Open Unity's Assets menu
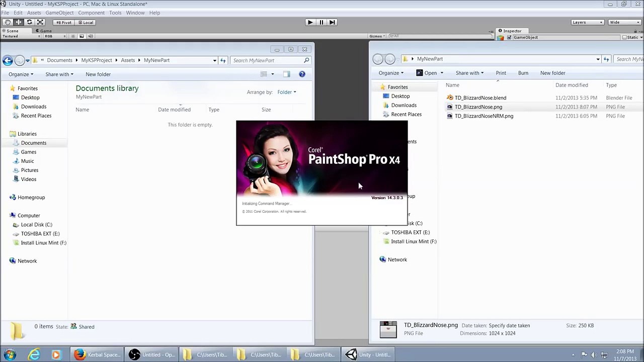Screen dimensions: 644x362 tap(34, 13)
